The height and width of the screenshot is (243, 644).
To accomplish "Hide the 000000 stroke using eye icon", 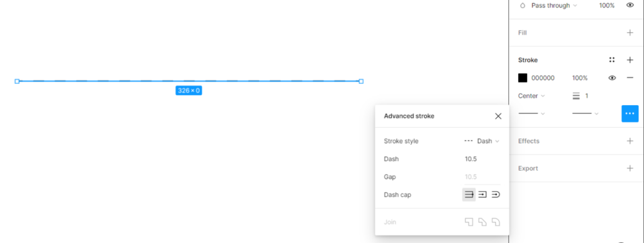I will [x=612, y=77].
